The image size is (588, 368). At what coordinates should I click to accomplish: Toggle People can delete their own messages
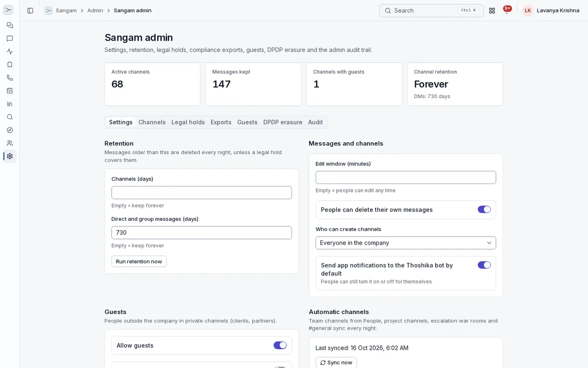click(x=484, y=210)
